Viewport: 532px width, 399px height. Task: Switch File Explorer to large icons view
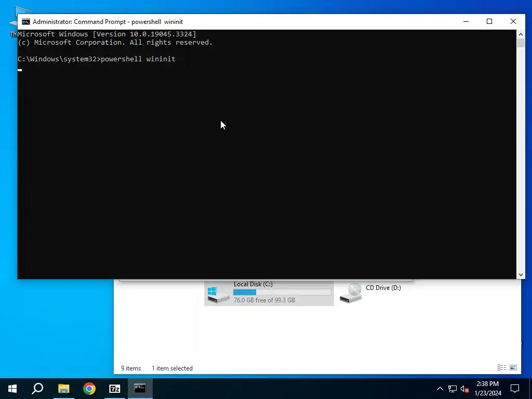click(513, 367)
